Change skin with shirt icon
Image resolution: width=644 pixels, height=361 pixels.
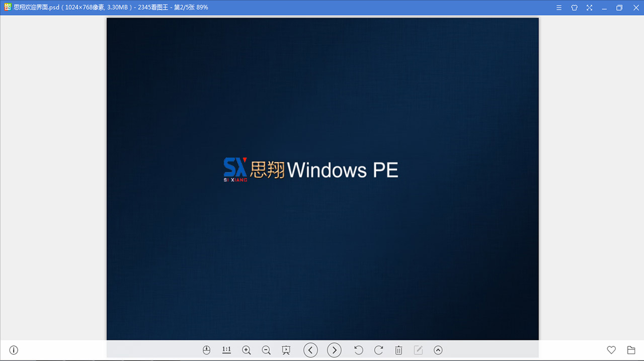(x=575, y=8)
